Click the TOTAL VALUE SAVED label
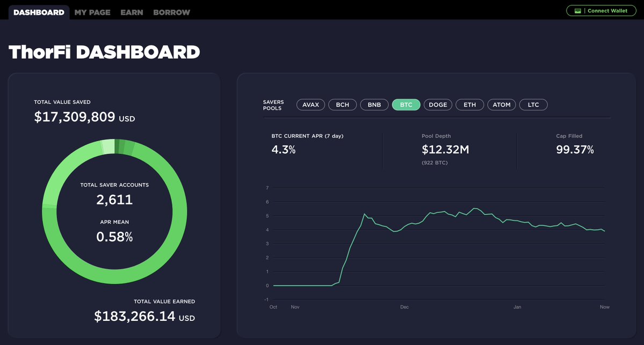644x345 pixels. tap(62, 102)
